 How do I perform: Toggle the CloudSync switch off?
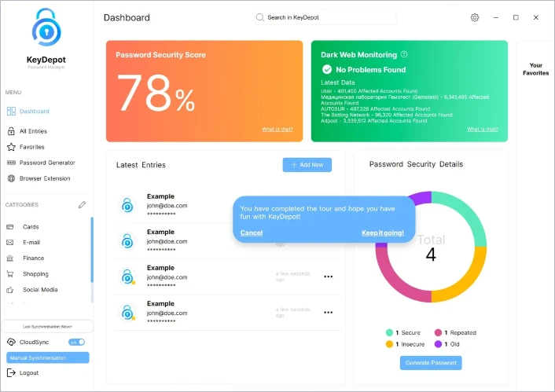[x=76, y=342]
